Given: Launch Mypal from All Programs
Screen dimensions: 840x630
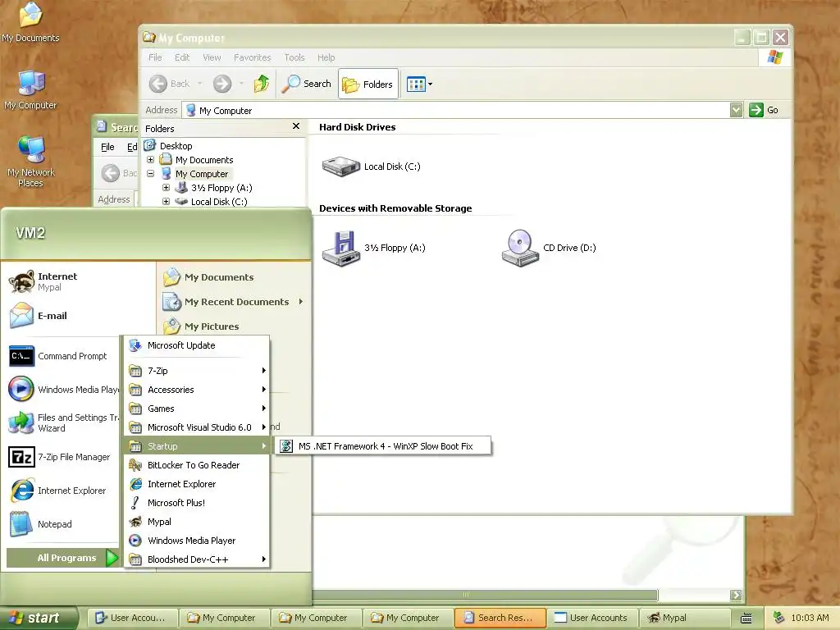Looking at the screenshot, I should coord(197,521).
